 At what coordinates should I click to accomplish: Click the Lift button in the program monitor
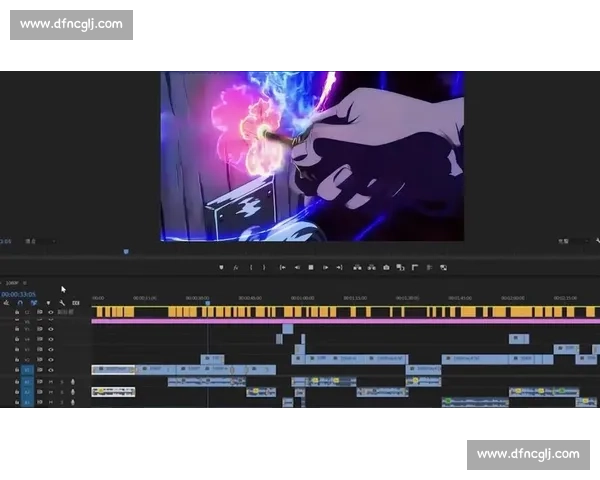[357, 268]
